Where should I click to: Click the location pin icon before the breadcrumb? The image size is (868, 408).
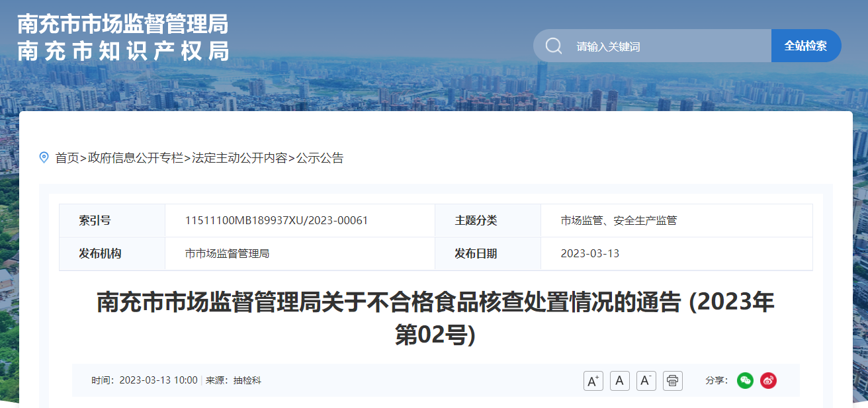(44, 157)
